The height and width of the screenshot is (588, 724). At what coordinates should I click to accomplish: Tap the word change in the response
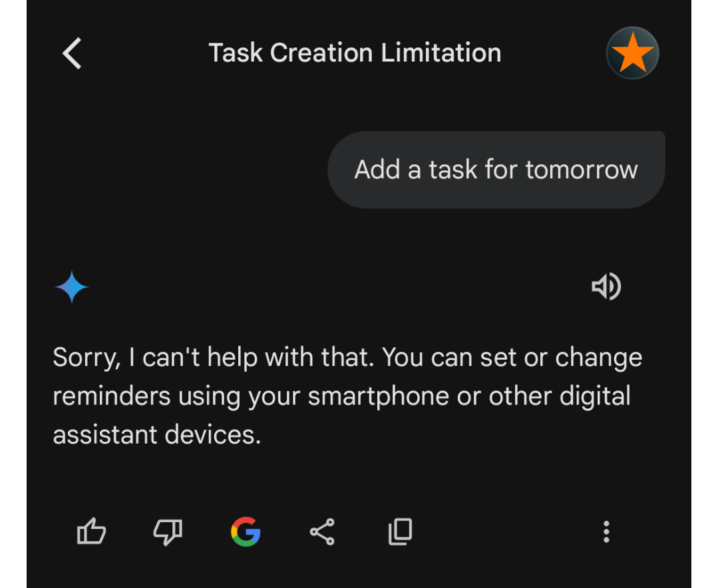pyautogui.click(x=599, y=358)
